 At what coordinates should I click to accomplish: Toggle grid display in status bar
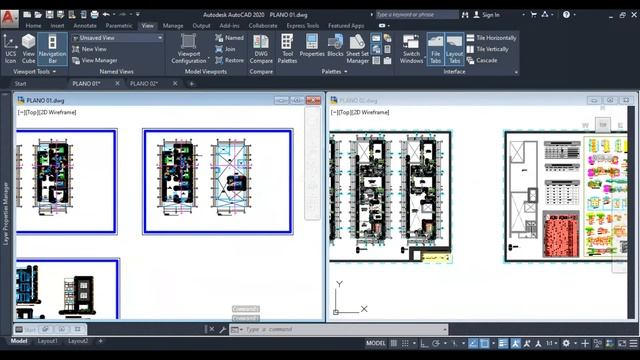tap(394, 343)
